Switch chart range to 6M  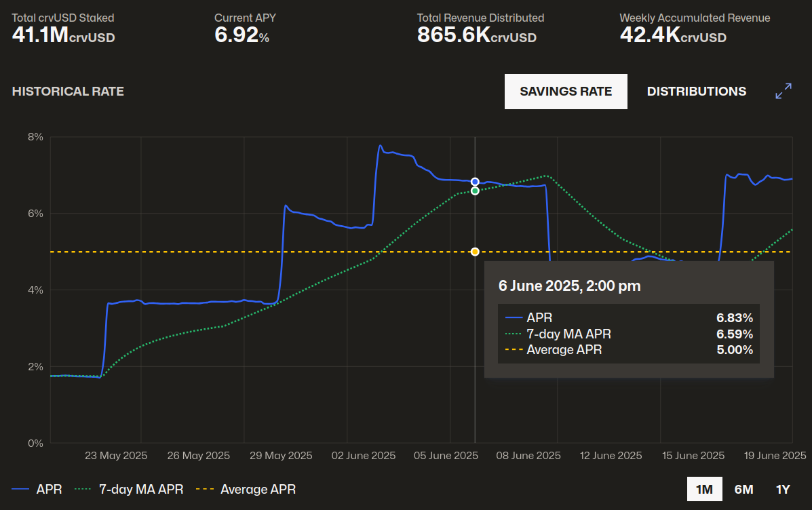tap(743, 489)
